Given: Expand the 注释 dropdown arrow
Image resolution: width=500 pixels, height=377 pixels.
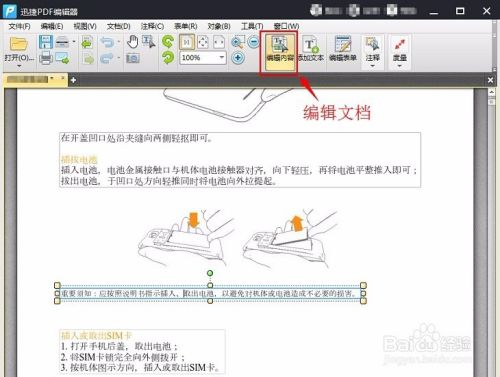Looking at the screenshot, I should [x=372, y=66].
